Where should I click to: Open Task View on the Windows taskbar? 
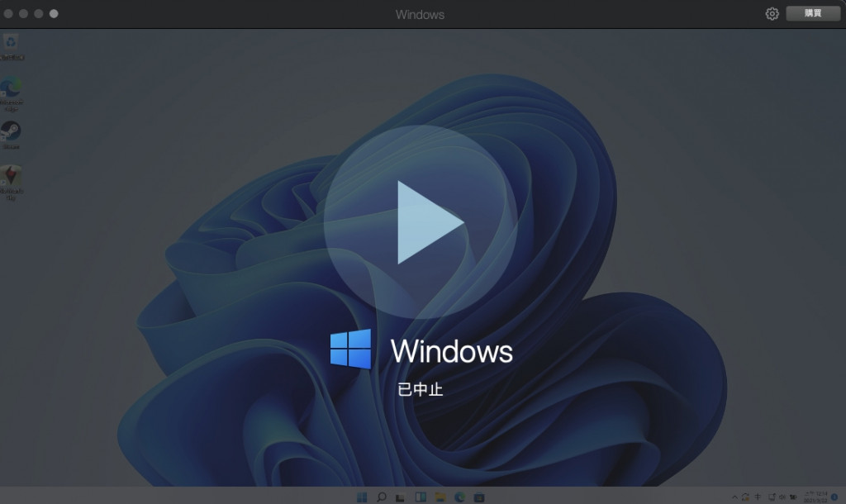pos(401,497)
